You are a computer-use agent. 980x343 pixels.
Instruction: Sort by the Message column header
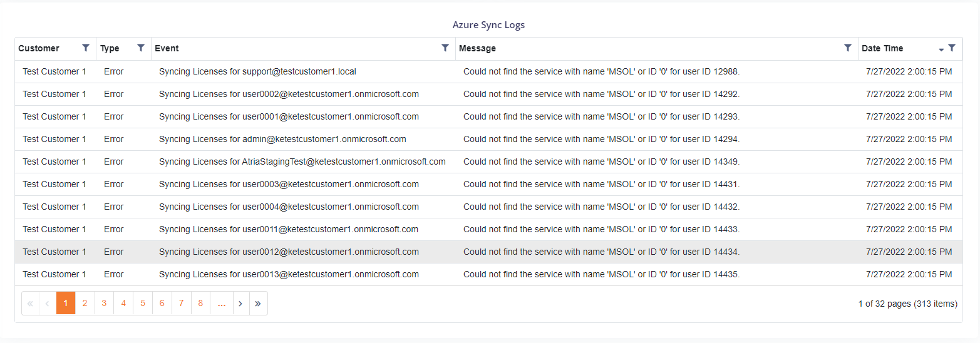point(477,48)
